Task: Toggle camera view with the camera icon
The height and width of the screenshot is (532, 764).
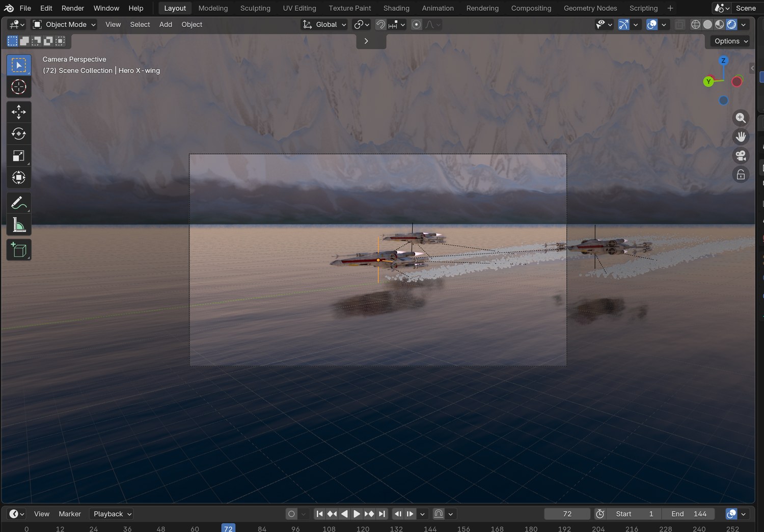Action: 741,156
